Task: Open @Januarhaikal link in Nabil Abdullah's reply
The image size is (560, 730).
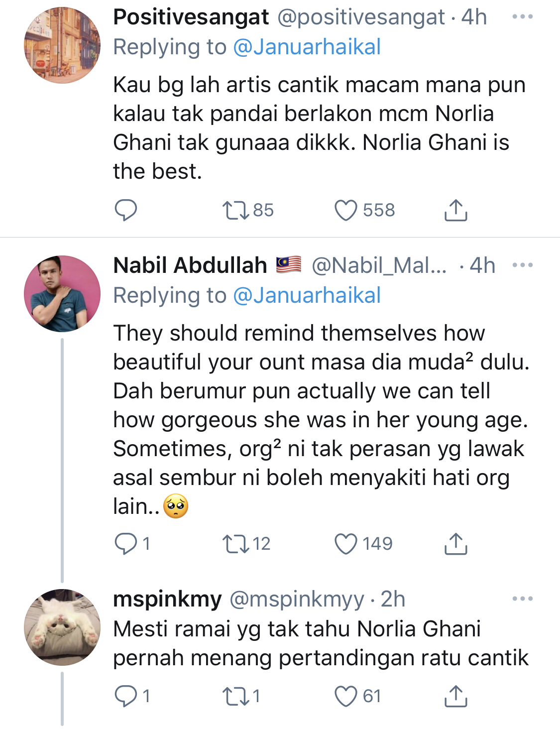Action: 307,295
